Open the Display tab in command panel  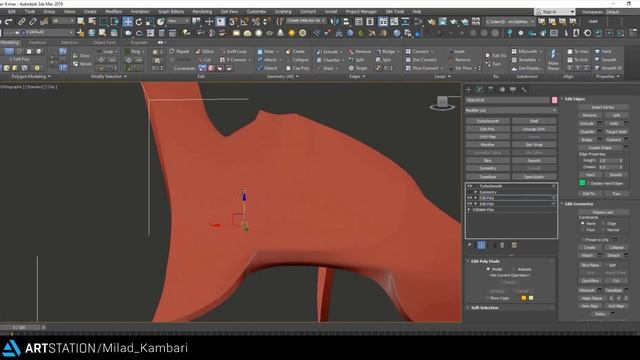point(513,89)
